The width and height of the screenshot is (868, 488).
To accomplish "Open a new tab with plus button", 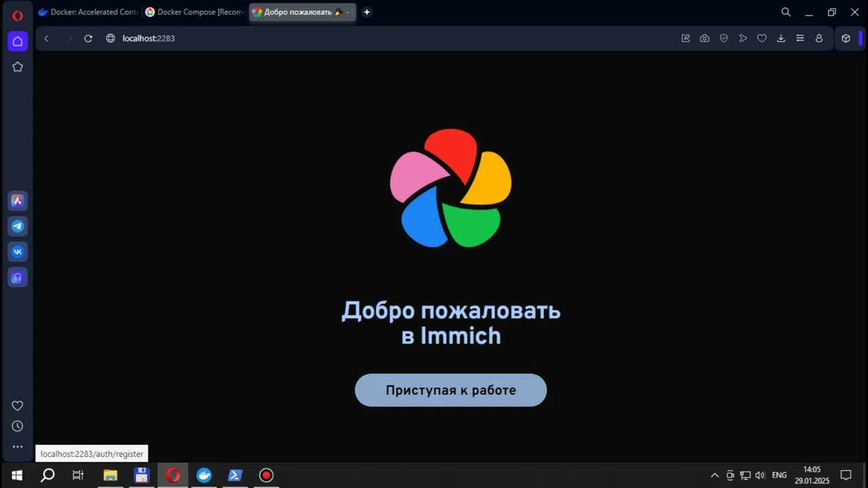I will click(x=367, y=12).
